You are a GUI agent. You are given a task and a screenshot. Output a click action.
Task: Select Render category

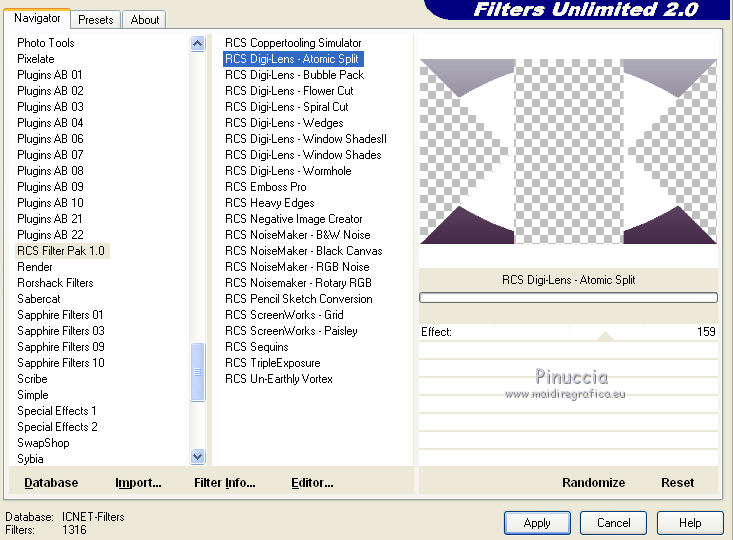pos(35,267)
